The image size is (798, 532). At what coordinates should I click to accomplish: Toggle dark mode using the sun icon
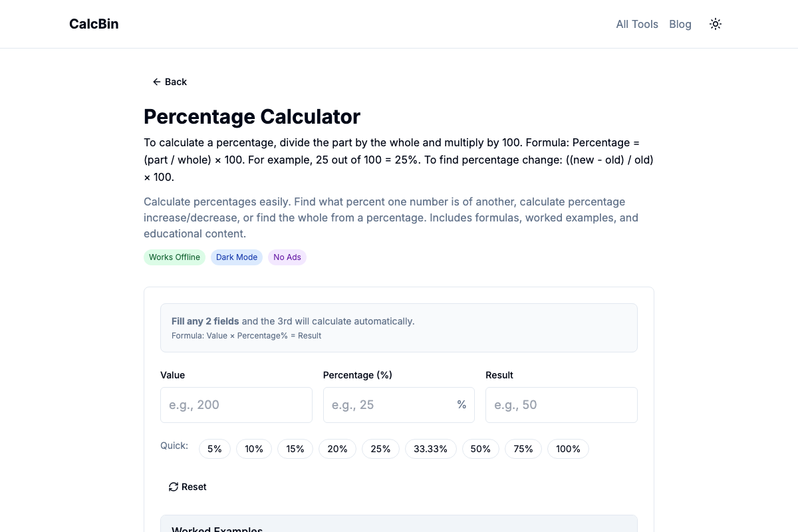(x=715, y=23)
